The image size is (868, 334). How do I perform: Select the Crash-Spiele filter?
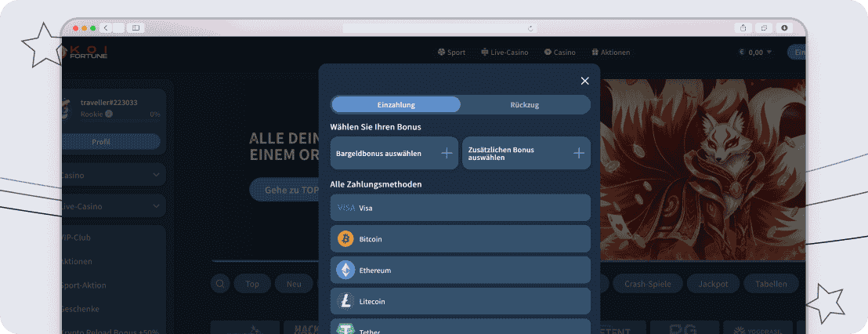[648, 284]
